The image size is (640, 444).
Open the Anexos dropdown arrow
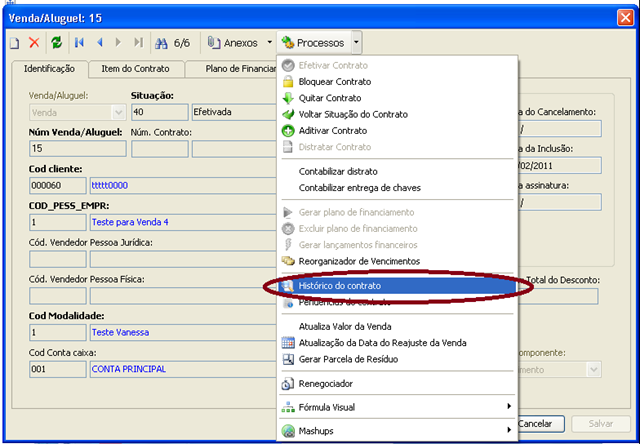(269, 42)
